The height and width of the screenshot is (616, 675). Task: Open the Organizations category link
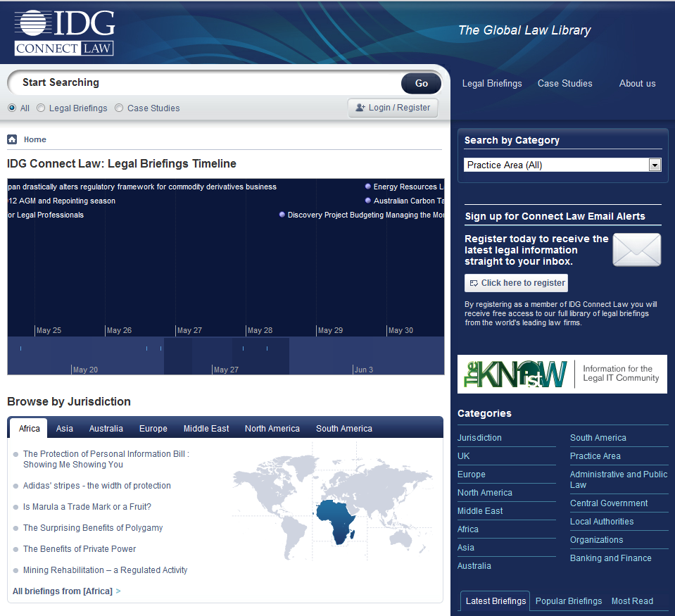click(596, 540)
